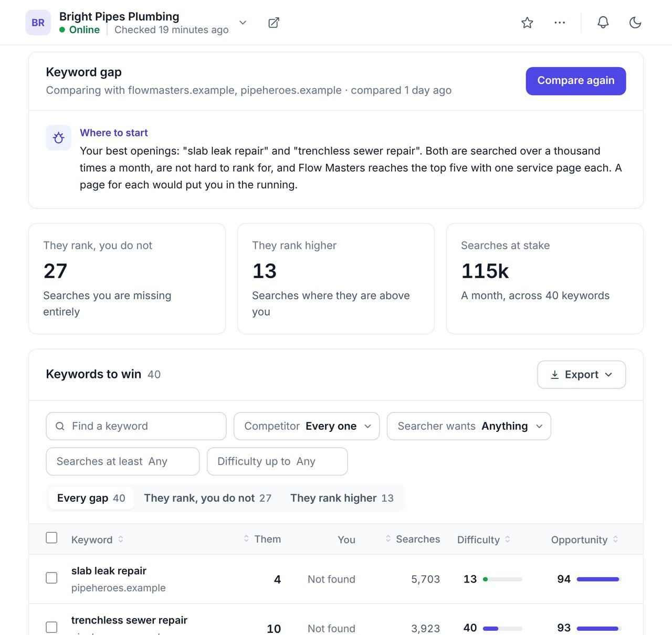Sort by Searches column arrows
Screen dimensions: 672x635
click(x=388, y=538)
